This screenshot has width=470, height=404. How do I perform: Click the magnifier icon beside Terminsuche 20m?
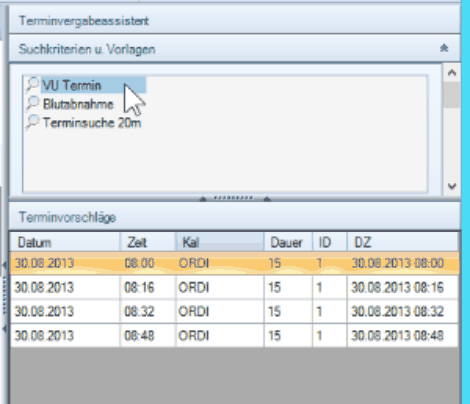[x=33, y=122]
